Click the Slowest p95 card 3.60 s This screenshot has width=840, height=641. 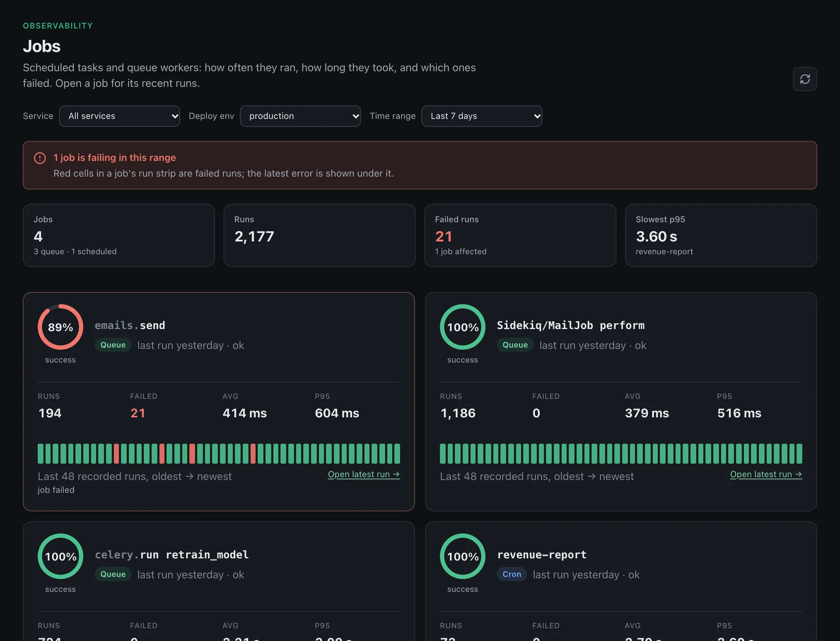click(x=721, y=235)
